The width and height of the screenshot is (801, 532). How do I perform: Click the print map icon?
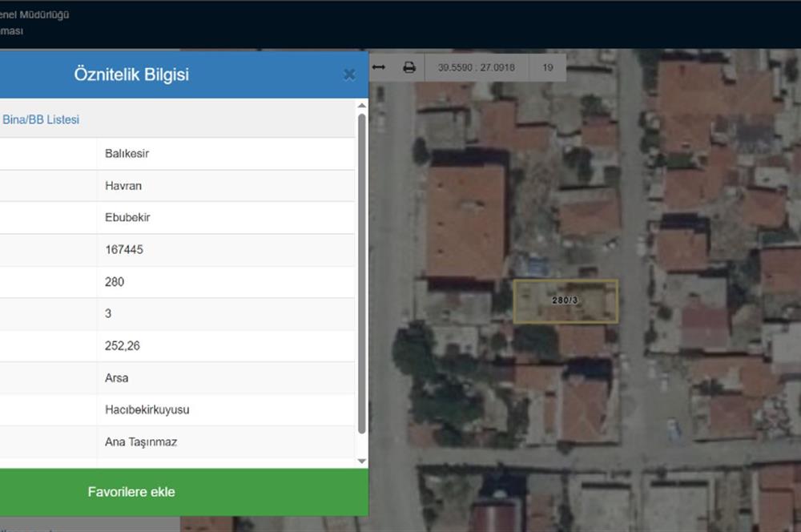click(x=409, y=68)
